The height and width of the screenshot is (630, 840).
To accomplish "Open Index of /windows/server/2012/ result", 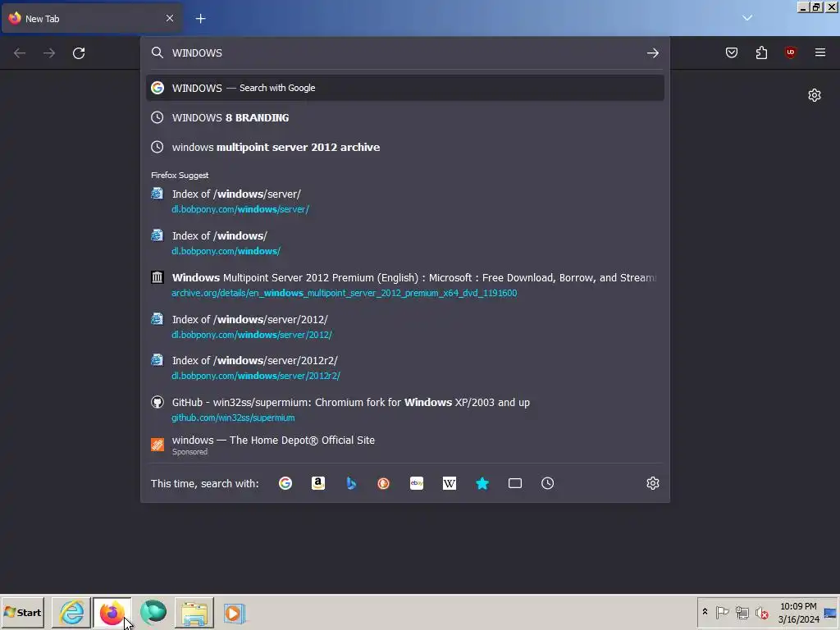I will 405,326.
